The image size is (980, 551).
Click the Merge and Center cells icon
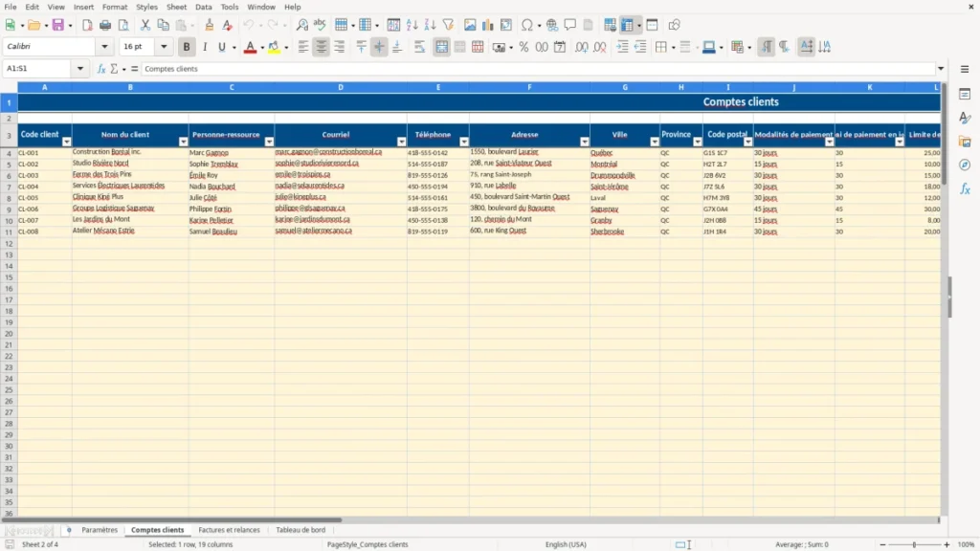(441, 47)
